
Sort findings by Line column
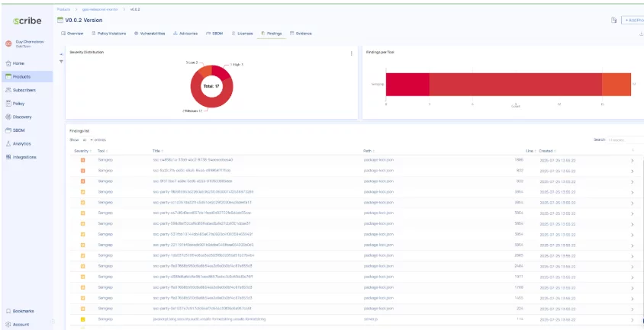[x=530, y=151]
